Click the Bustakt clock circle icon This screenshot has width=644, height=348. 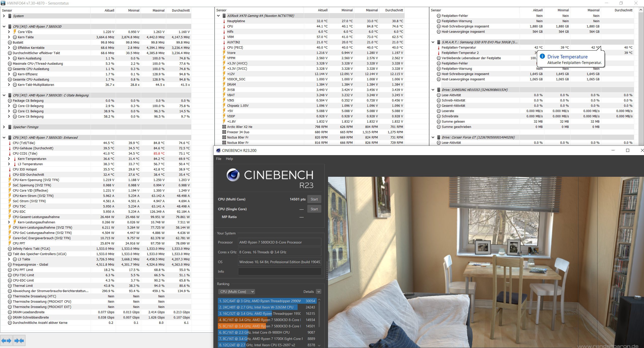tap(10, 43)
